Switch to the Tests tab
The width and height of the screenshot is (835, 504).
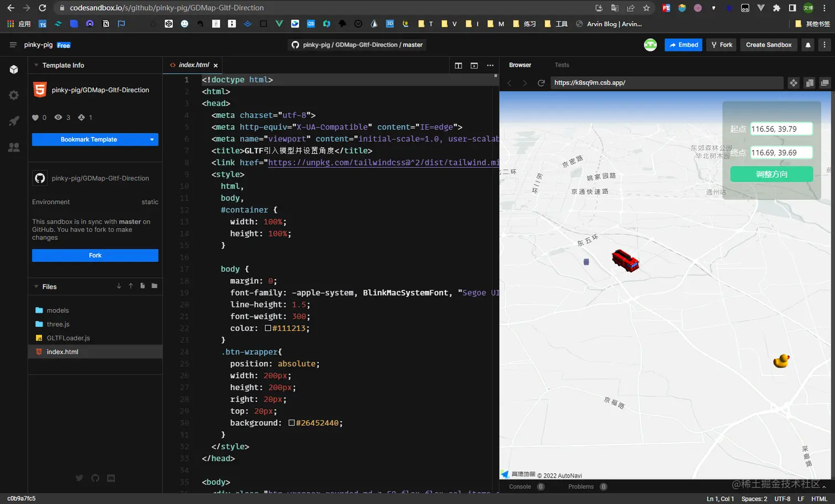click(562, 65)
